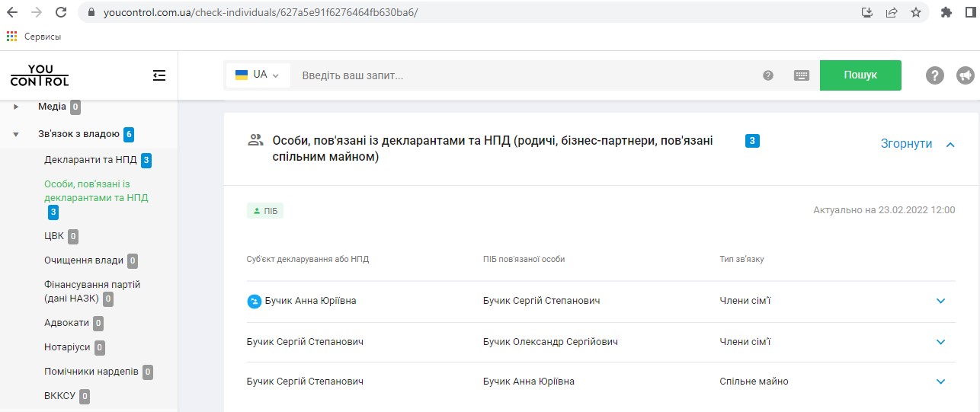Collapse the Зв'язок з владою section

coord(16,135)
